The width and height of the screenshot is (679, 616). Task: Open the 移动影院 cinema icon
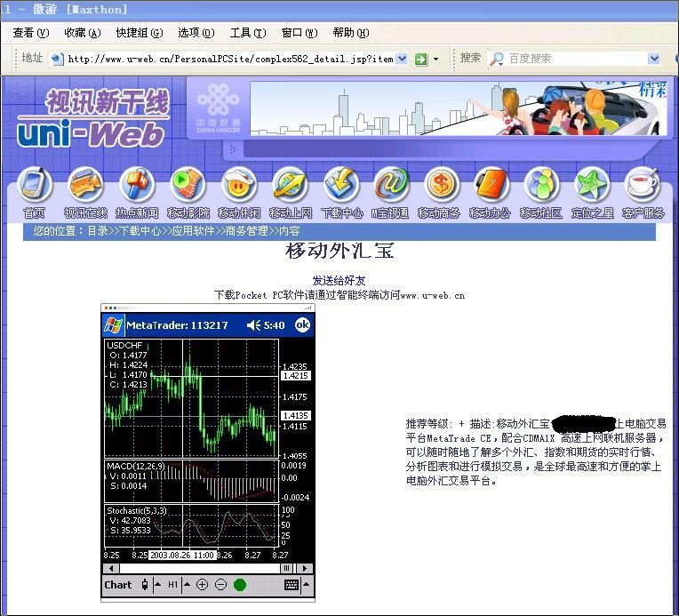pyautogui.click(x=188, y=185)
